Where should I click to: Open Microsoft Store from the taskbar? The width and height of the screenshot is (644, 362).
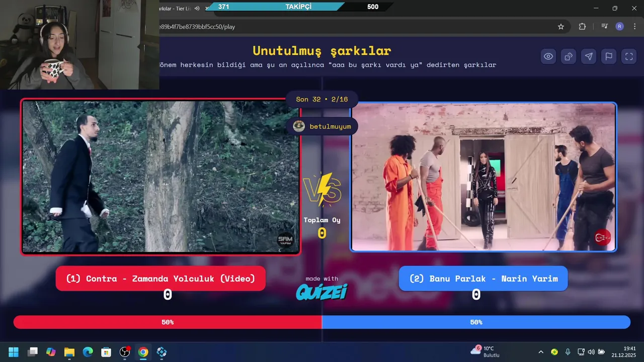(x=106, y=352)
